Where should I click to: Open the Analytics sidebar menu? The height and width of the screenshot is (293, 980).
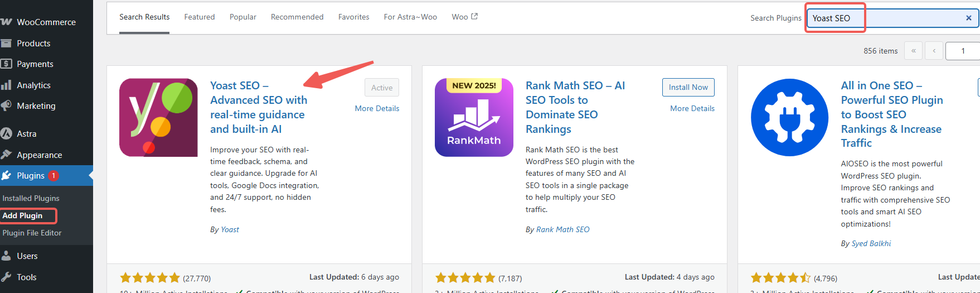[x=33, y=85]
